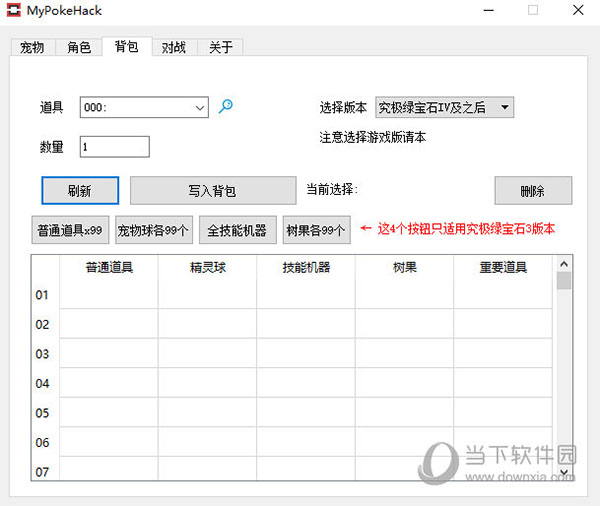
Task: Click the 重要道具 column header
Action: 503,267
